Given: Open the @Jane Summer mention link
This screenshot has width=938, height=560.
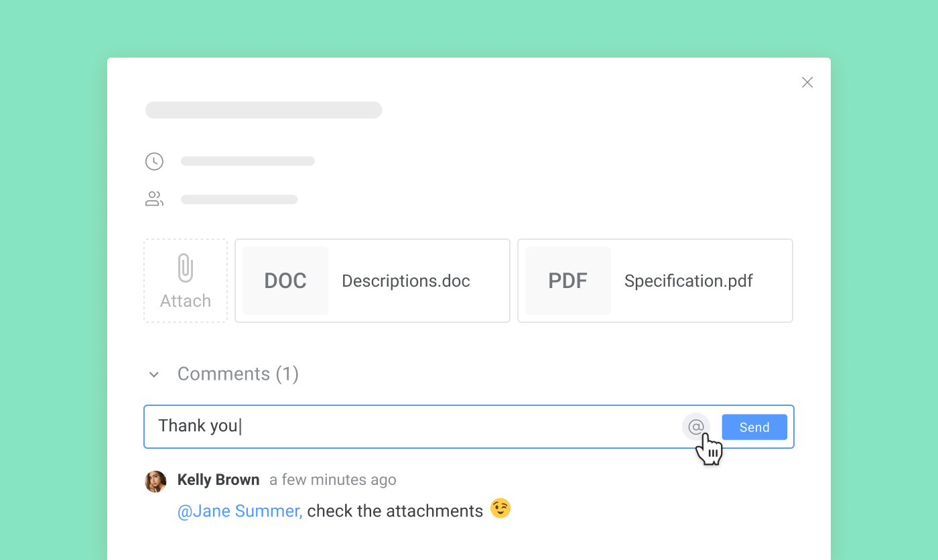Looking at the screenshot, I should [x=239, y=511].
